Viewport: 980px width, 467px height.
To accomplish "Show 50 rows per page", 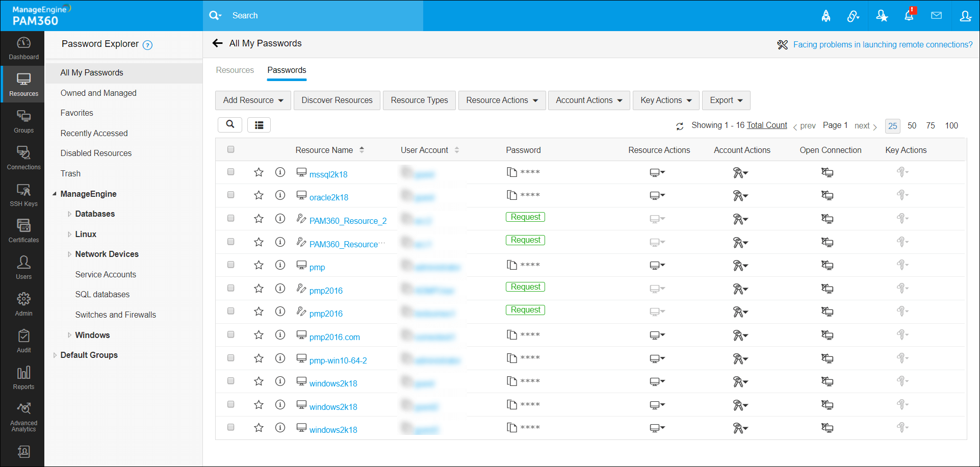I will click(x=912, y=125).
